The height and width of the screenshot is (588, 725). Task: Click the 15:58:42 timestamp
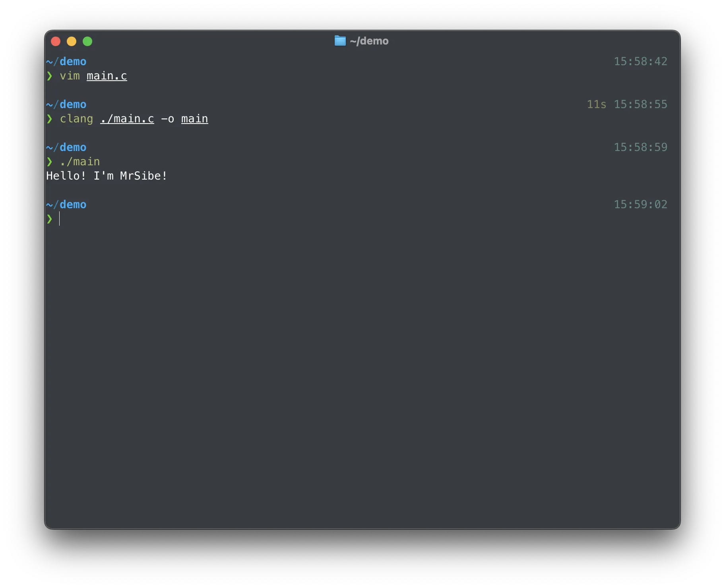click(640, 62)
